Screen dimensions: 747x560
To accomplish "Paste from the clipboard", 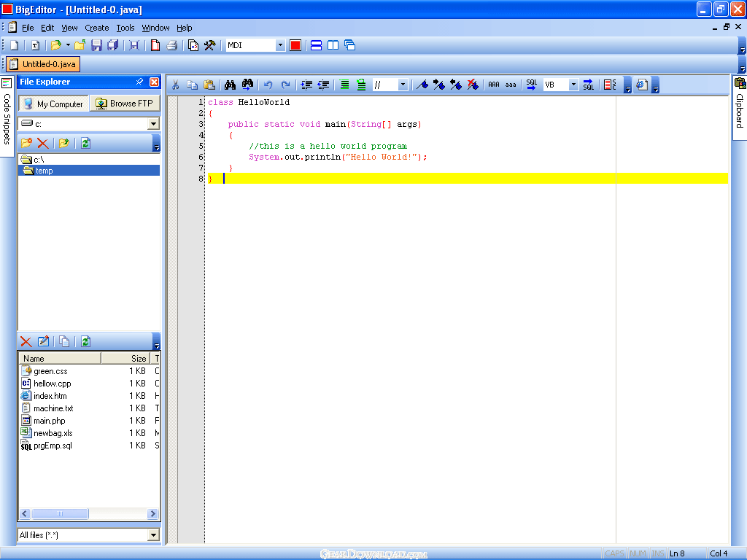I will point(209,85).
